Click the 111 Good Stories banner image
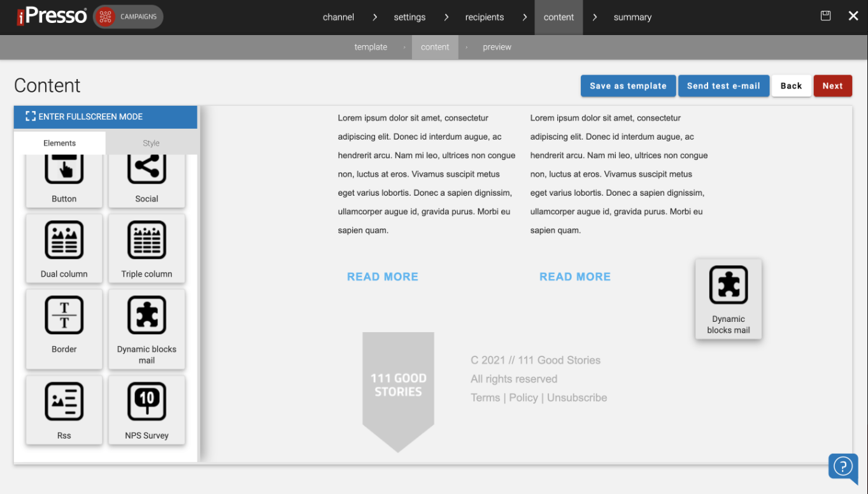Screen dimensions: 868x494 [x=398, y=392]
